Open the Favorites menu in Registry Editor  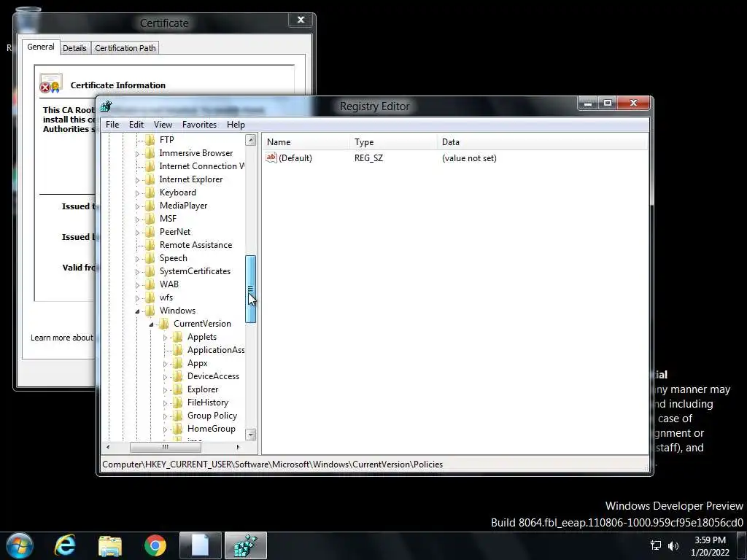pos(200,125)
